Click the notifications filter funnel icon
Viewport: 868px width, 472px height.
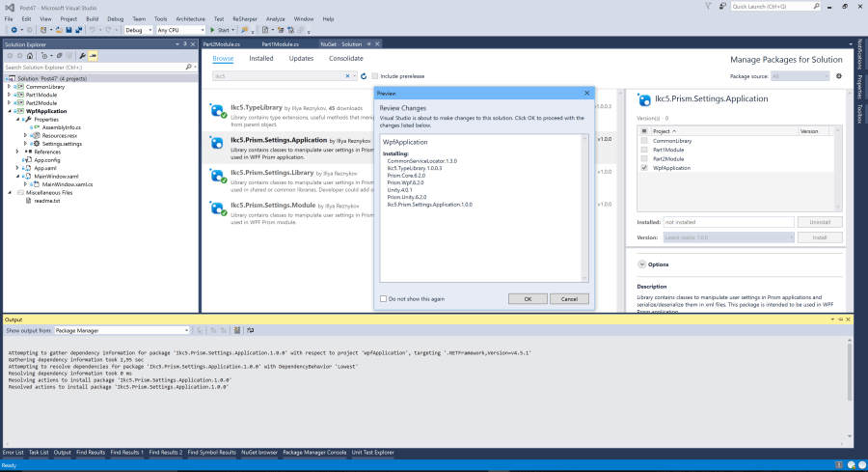[708, 6]
